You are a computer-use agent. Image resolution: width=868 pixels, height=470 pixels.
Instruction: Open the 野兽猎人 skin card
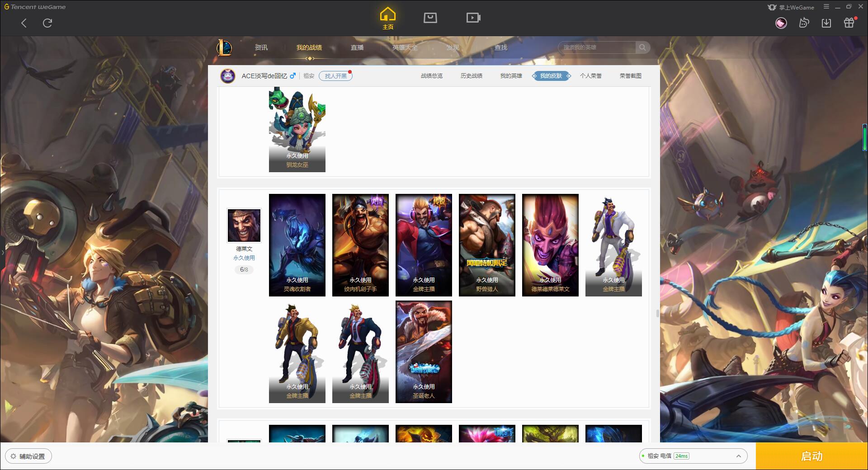click(x=487, y=245)
